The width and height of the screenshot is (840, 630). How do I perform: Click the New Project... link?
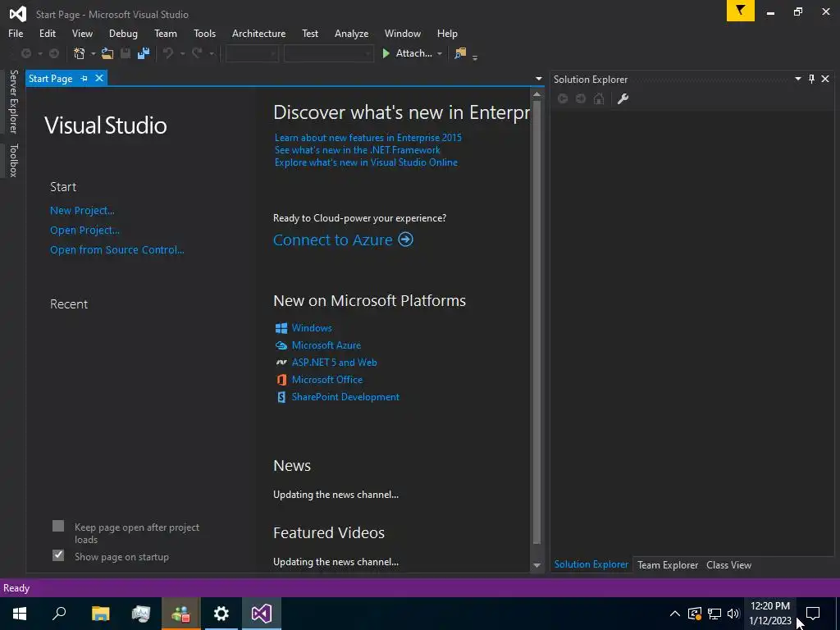tap(82, 211)
